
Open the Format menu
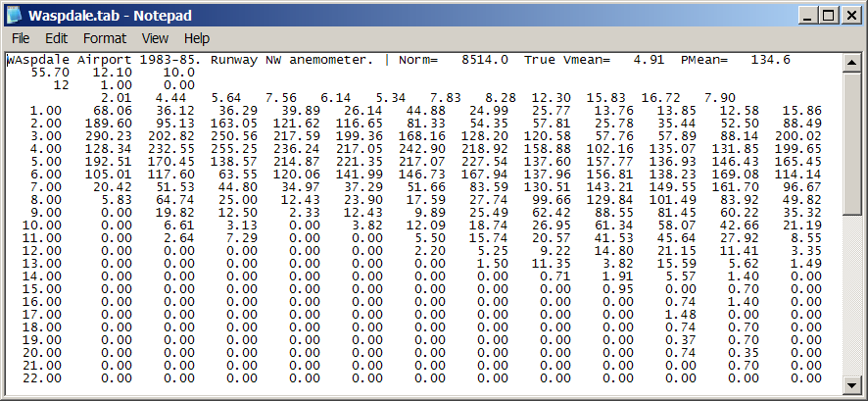(x=105, y=38)
